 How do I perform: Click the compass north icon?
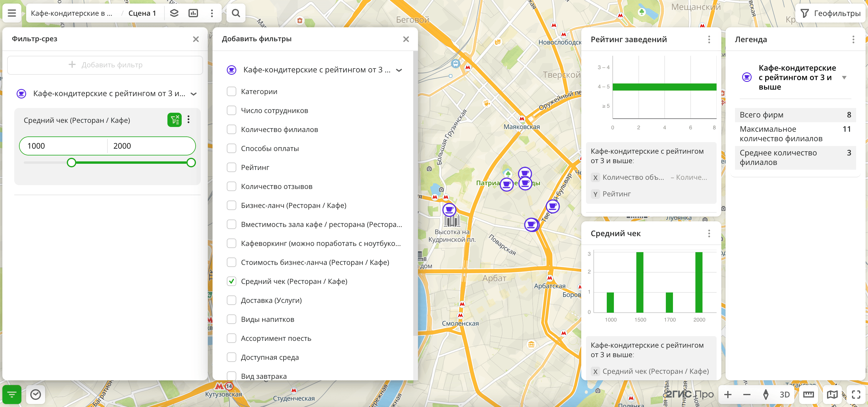coord(766,394)
